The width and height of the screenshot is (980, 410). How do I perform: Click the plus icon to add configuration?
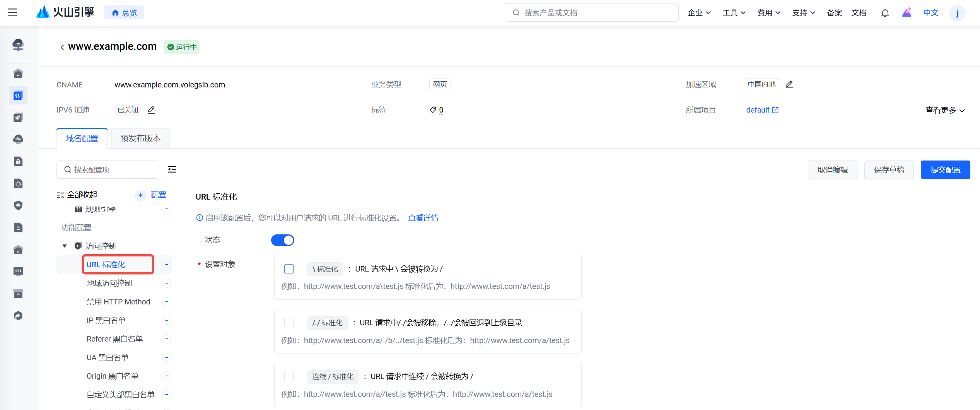click(x=140, y=195)
